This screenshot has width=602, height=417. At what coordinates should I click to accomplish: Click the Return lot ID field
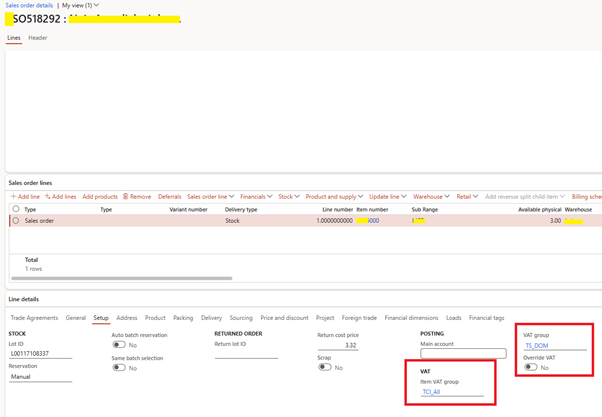click(x=246, y=354)
